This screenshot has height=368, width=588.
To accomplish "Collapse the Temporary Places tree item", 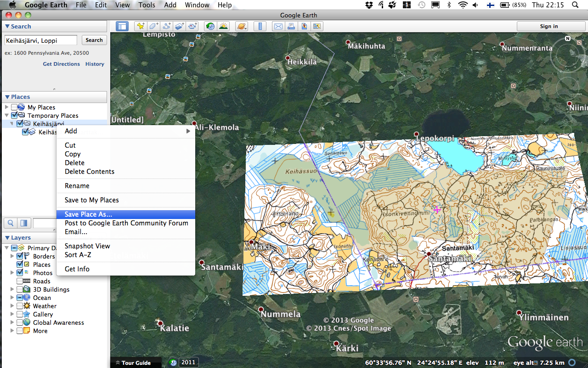I will click(x=7, y=115).
